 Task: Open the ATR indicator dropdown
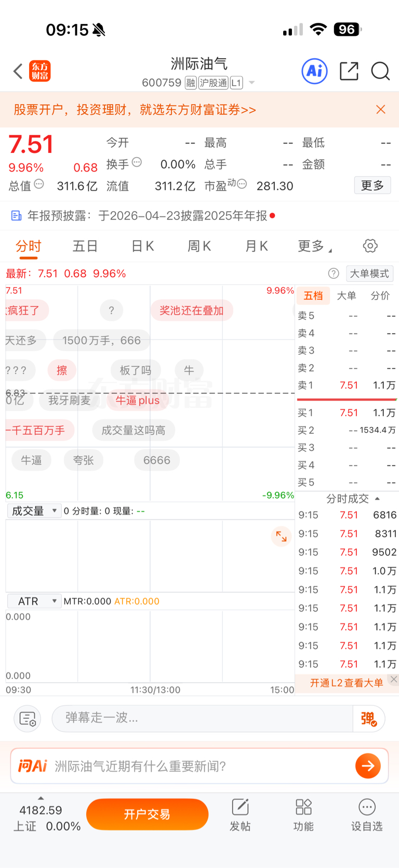(x=34, y=601)
